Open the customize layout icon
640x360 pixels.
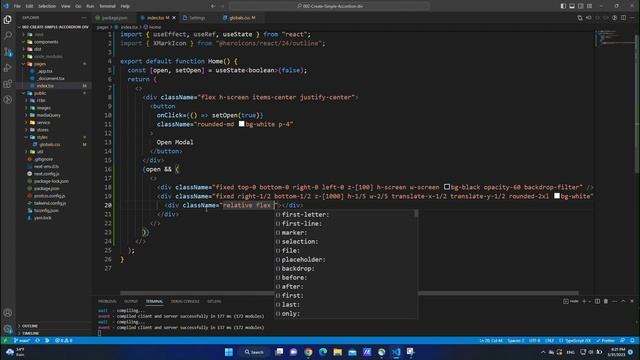(589, 6)
